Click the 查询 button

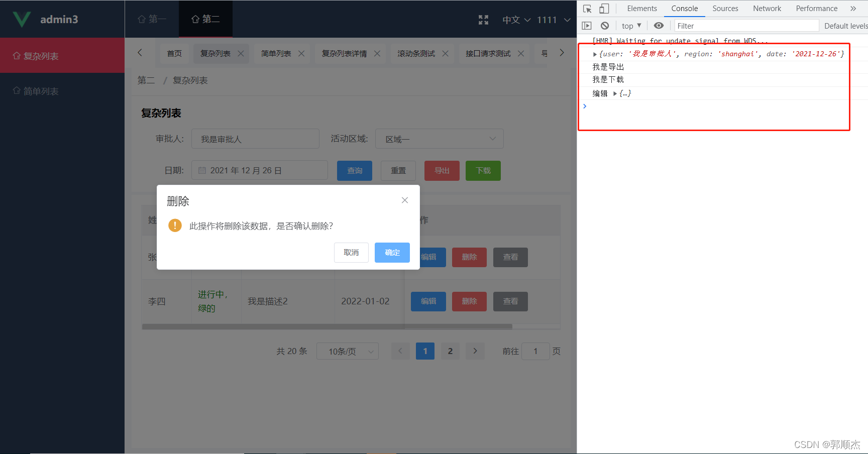pos(355,171)
